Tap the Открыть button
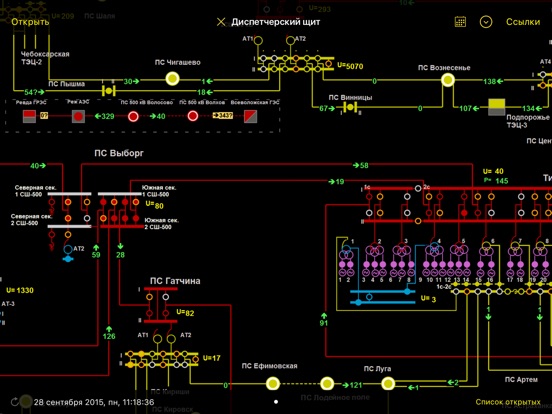 [x=30, y=22]
